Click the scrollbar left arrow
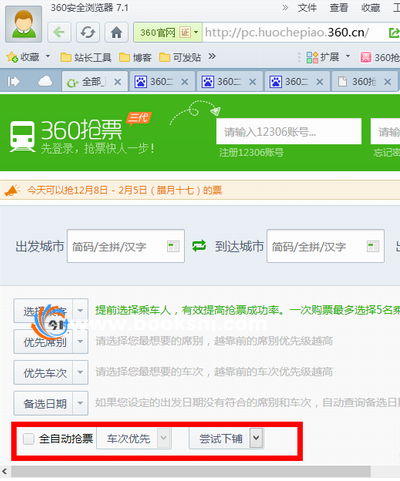400x481 pixels. tap(5, 471)
